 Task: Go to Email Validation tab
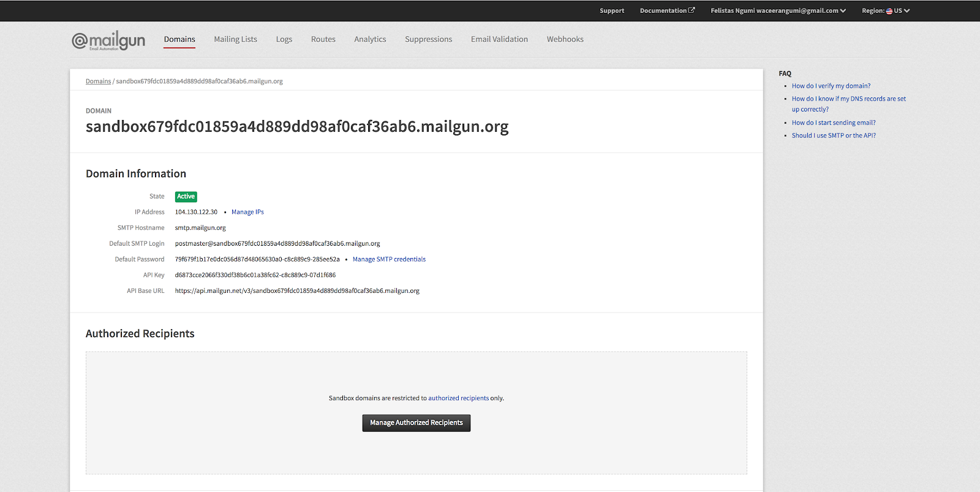click(x=499, y=39)
